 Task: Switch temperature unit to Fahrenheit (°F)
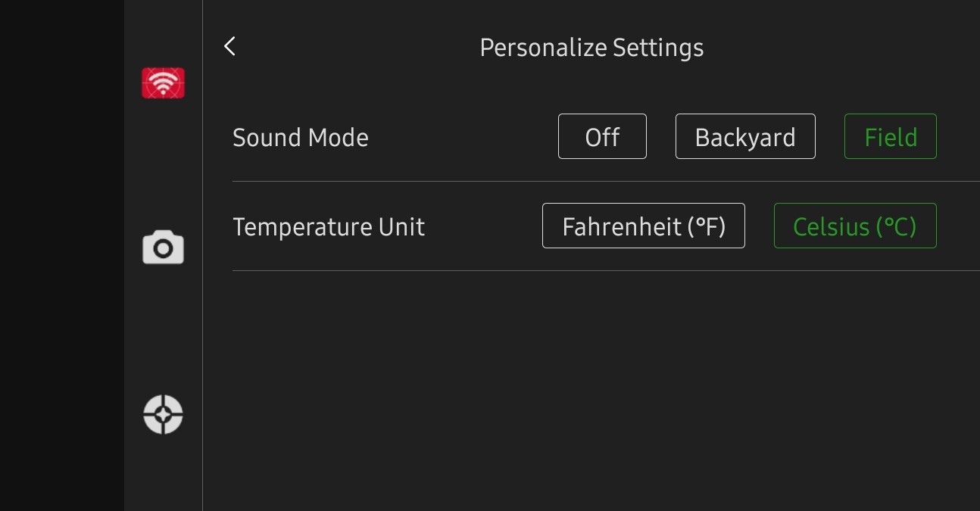pos(643,226)
